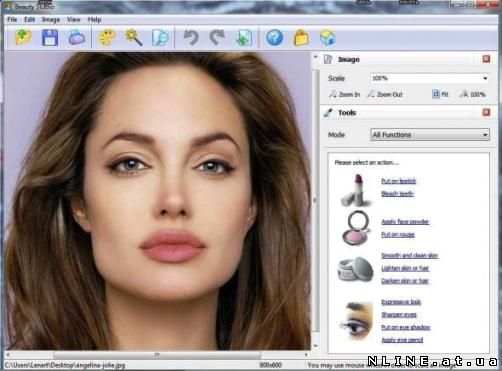
Task: Click the Image panel header icon
Action: 328,59
